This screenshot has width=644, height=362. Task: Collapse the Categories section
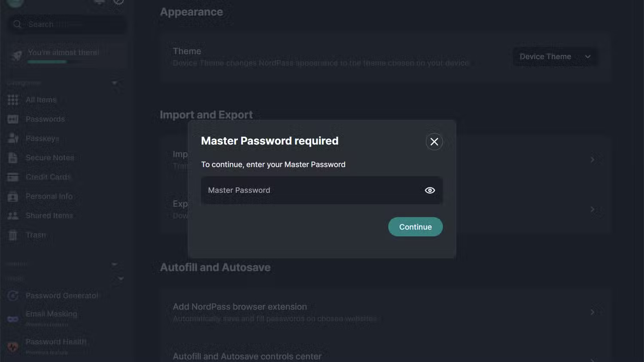click(114, 82)
